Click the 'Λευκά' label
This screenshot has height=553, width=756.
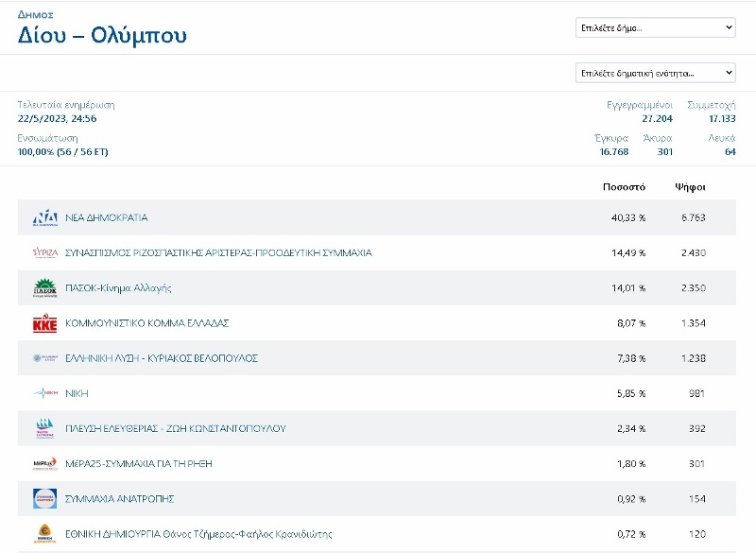click(722, 138)
